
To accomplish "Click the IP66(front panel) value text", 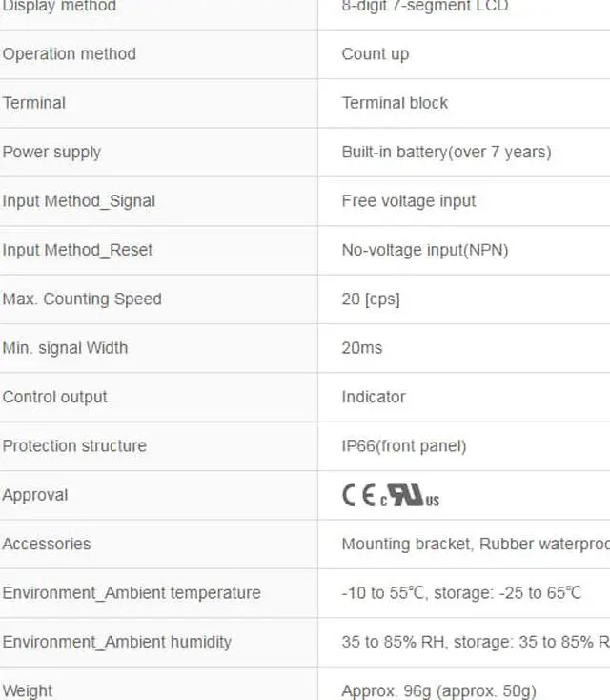I will 404,446.
